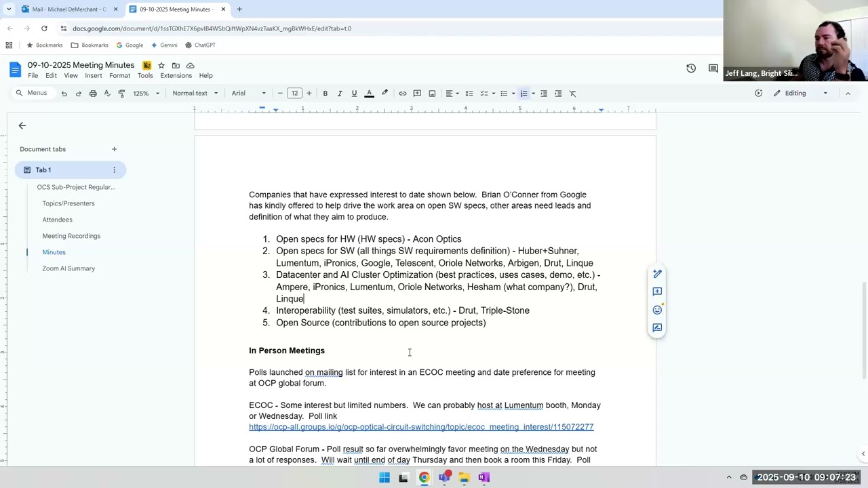Image resolution: width=868 pixels, height=488 pixels.
Task: Open the File menu
Action: (x=33, y=75)
